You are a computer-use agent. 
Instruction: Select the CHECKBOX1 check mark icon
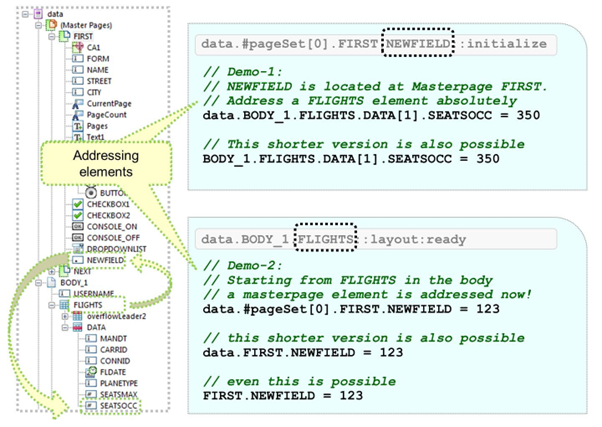pyautogui.click(x=78, y=206)
